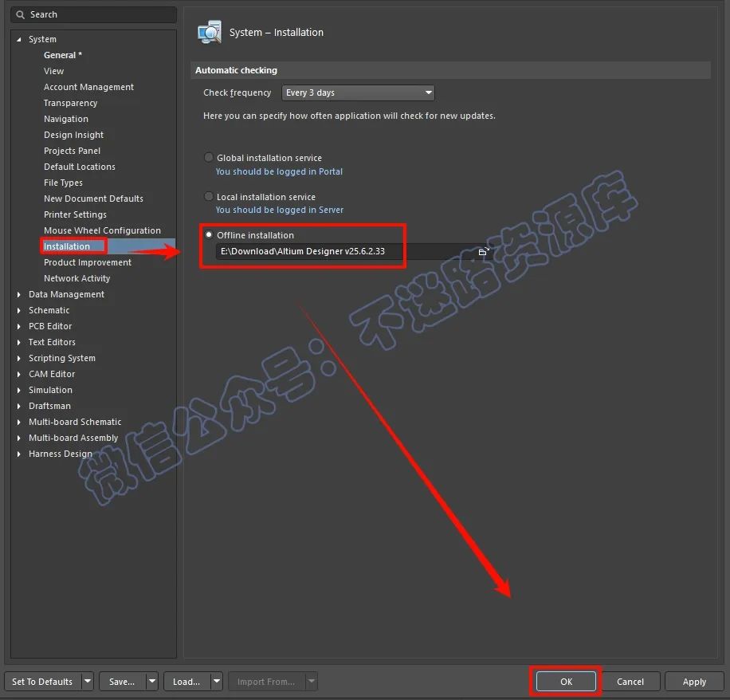
Task: Expand the Simulation node
Action: click(x=18, y=391)
